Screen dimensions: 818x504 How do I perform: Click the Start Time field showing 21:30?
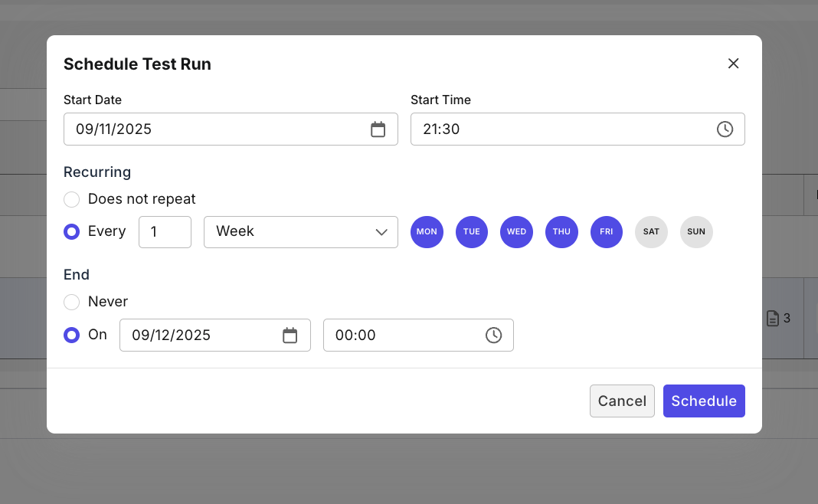point(559,129)
